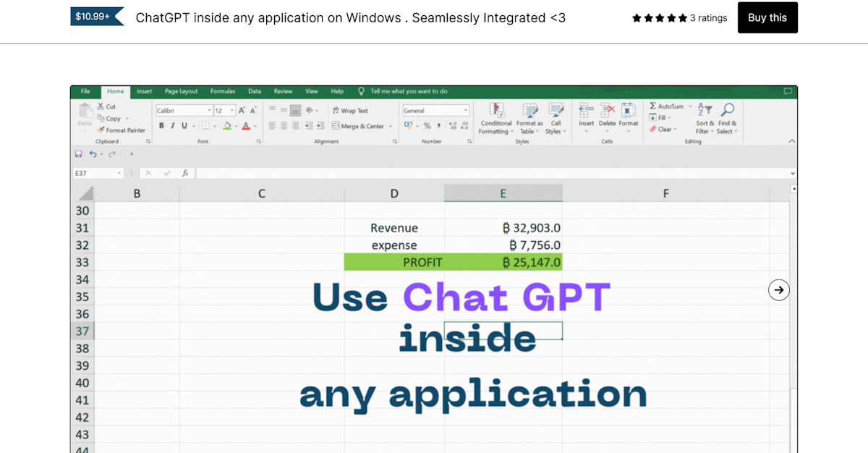Image resolution: width=868 pixels, height=453 pixels.
Task: Apply the green Fill Color swatch
Action: point(227,126)
